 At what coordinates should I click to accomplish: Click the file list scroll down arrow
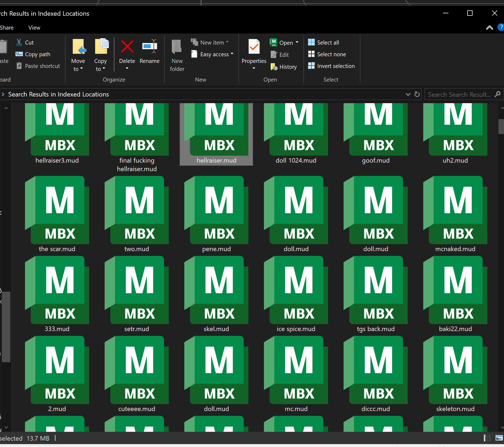pos(502,427)
